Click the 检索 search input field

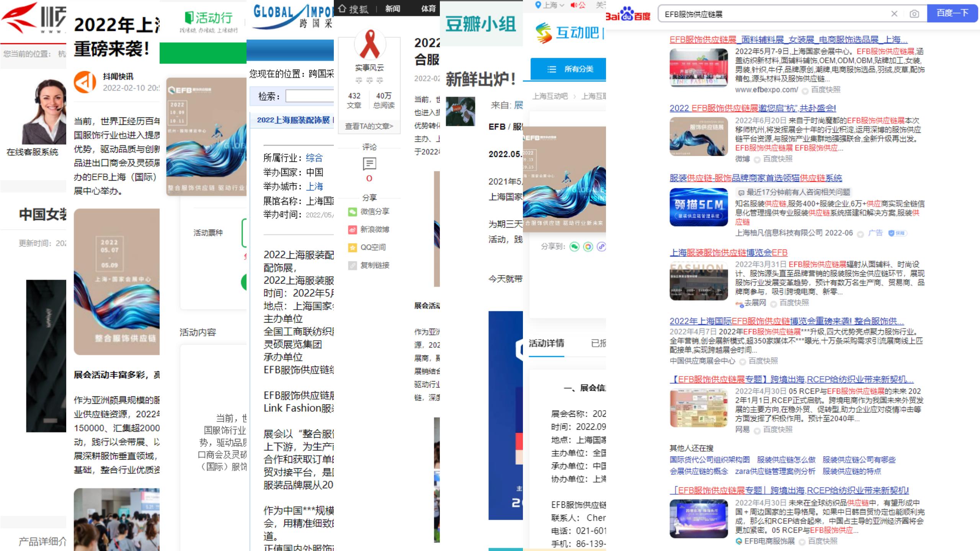point(310,96)
